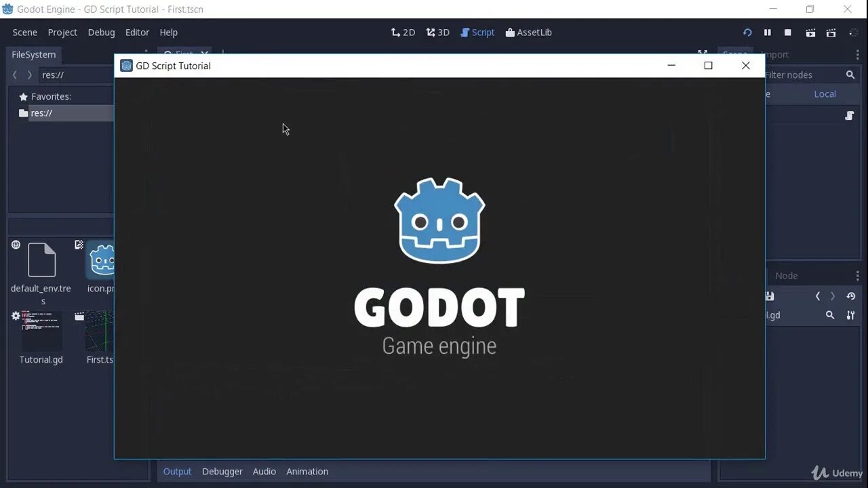This screenshot has width=868, height=488.
Task: Open the Animation bottom panel
Action: [x=307, y=472]
